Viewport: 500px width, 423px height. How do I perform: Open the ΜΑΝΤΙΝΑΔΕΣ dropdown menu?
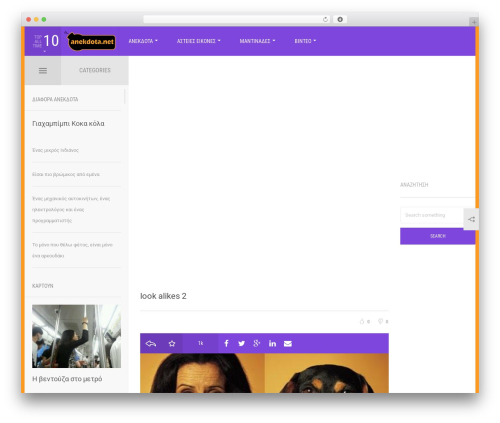pos(257,41)
